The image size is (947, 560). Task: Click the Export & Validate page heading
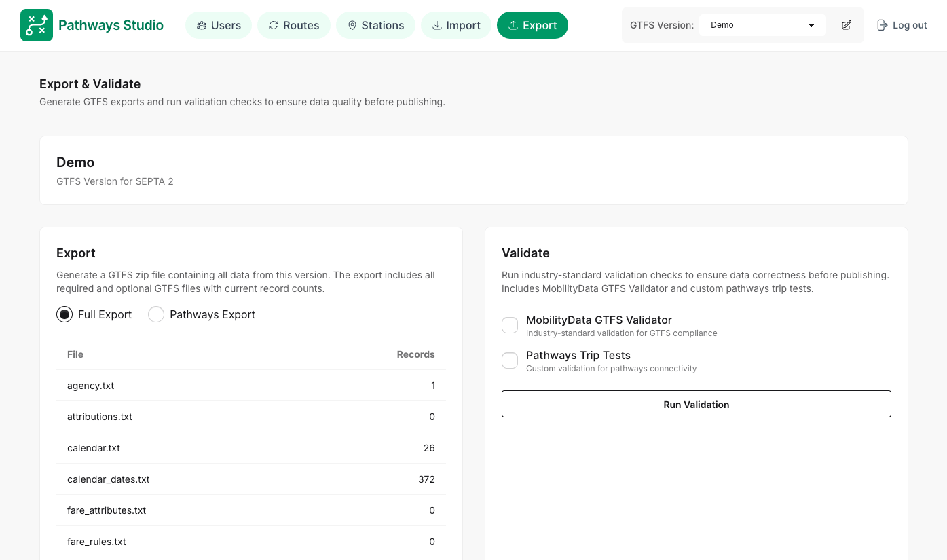[90, 84]
